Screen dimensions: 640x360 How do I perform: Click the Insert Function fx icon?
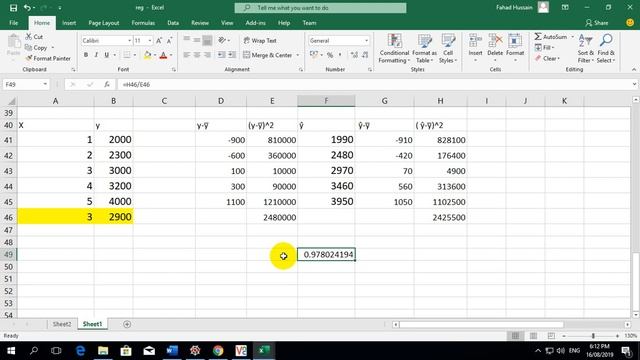pyautogui.click(x=107, y=84)
